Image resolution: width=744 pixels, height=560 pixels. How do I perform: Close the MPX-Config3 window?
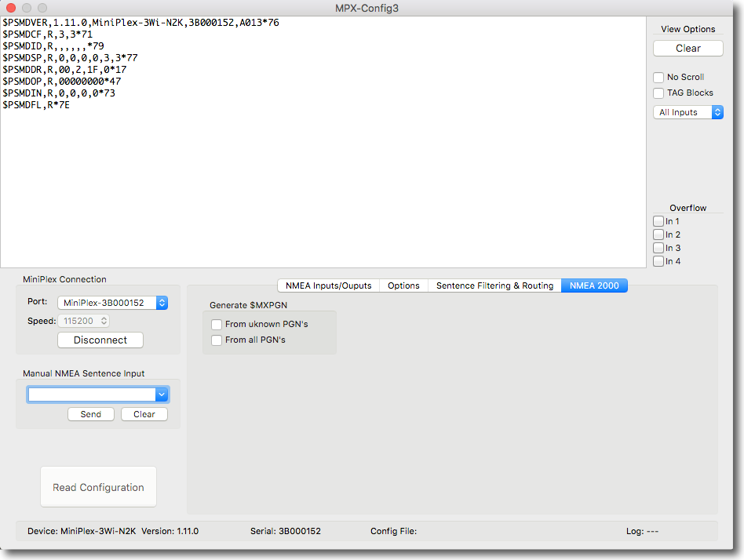click(11, 8)
